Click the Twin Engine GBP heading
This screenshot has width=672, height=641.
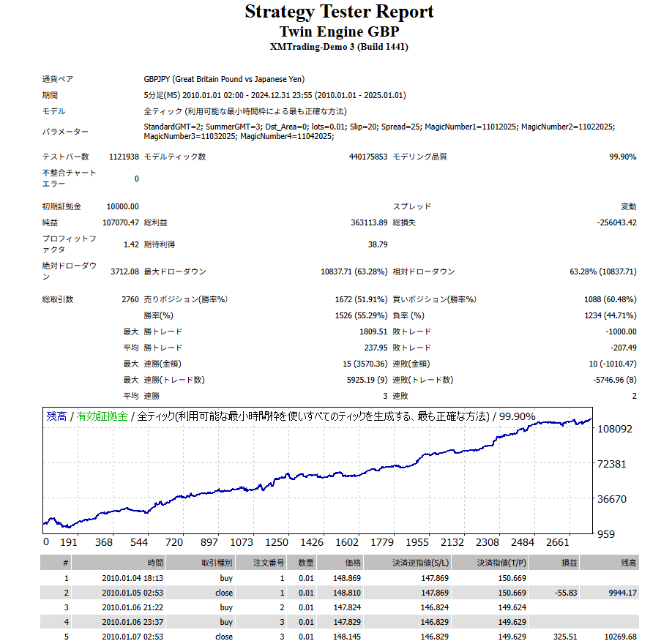pos(339,32)
